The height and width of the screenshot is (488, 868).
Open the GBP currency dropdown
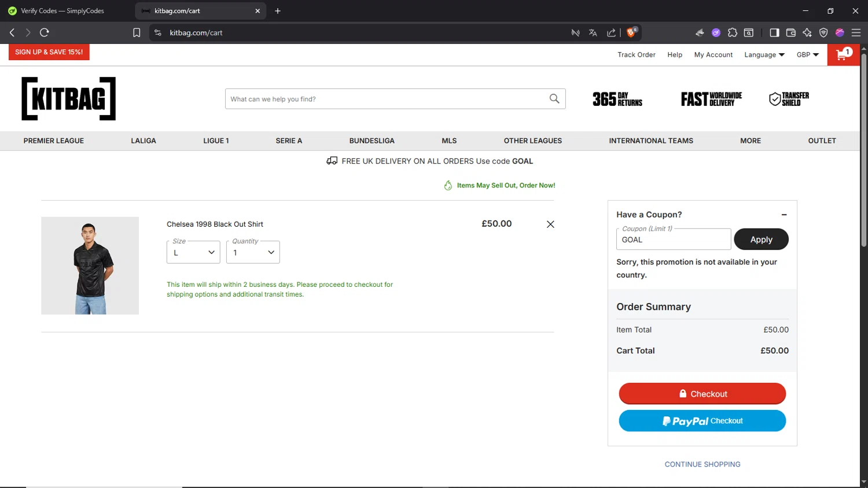808,55
